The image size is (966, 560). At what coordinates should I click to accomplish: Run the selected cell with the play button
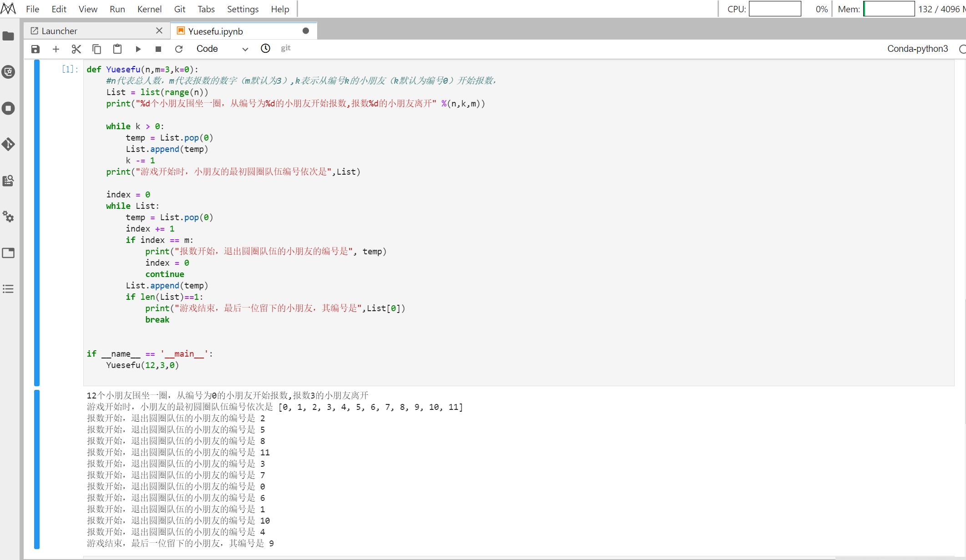[x=138, y=49]
